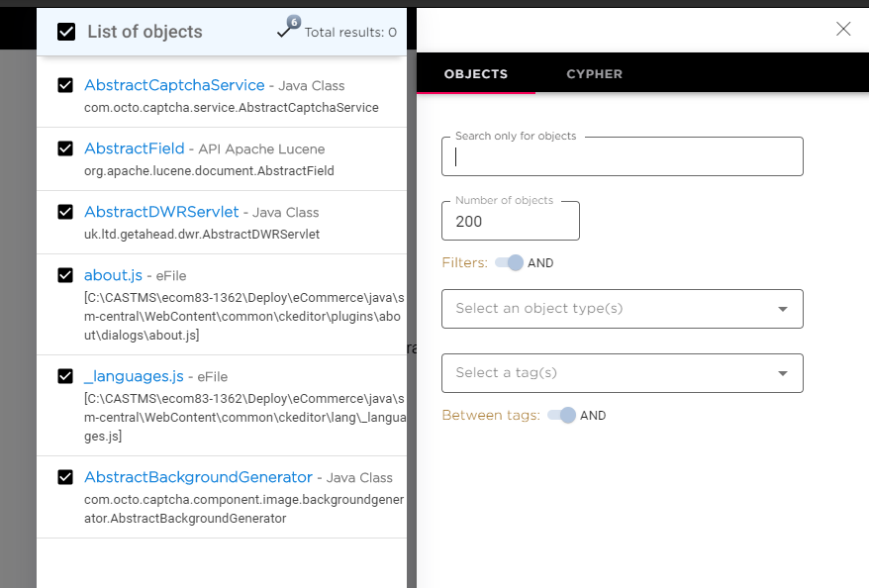
Task: Open the AbstractCaptchaService link
Action: 174,86
